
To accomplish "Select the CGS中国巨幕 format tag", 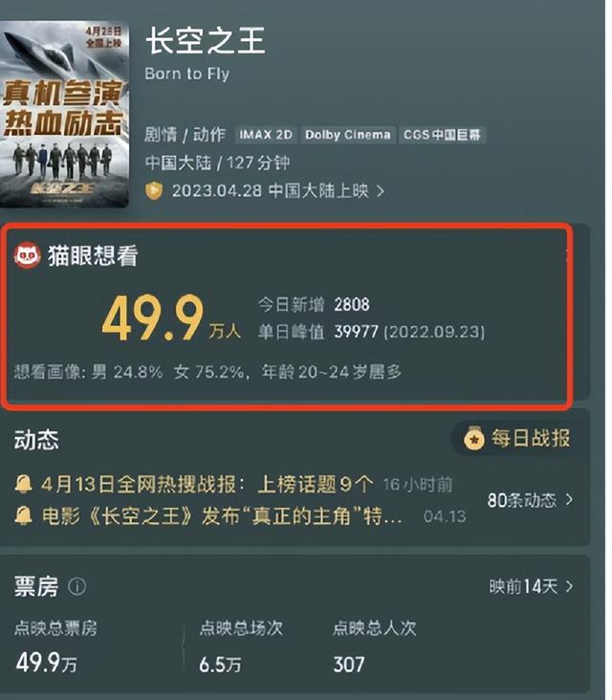I will [442, 135].
